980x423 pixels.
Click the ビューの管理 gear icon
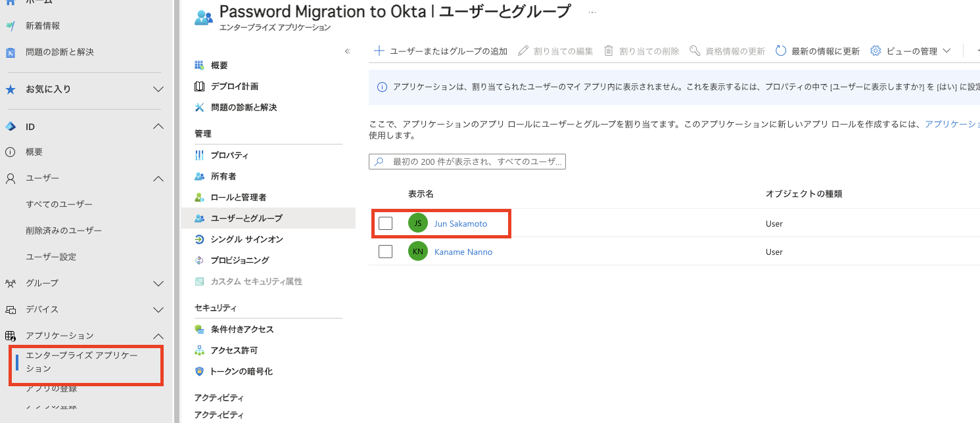coord(875,51)
